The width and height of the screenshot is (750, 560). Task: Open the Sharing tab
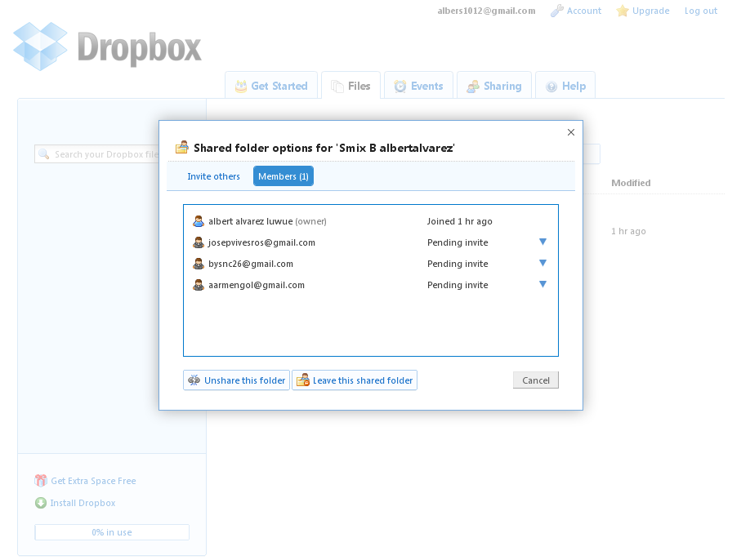point(493,86)
